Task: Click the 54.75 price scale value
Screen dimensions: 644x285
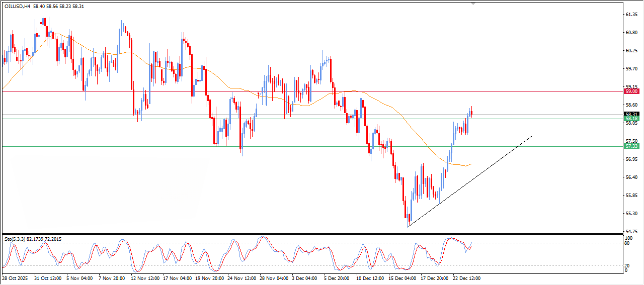Action: click(631, 231)
